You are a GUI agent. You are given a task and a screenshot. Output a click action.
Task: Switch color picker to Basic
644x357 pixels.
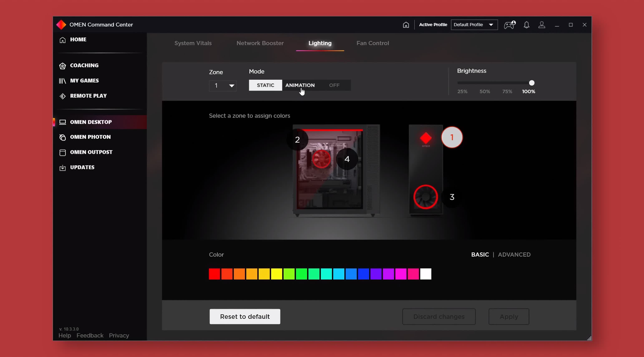pos(480,254)
